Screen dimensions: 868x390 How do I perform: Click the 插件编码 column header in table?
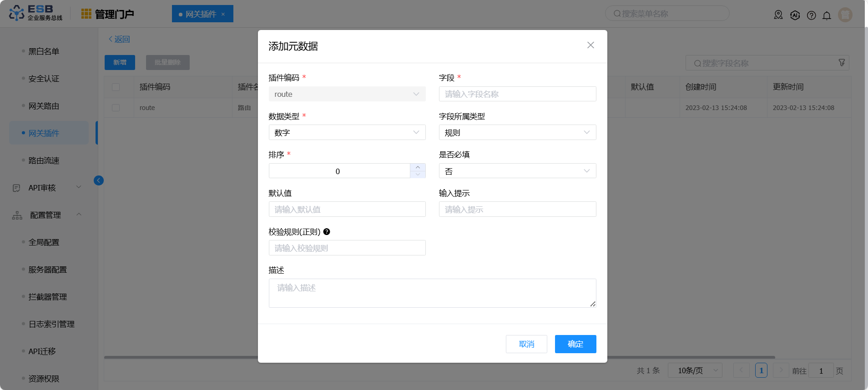(x=183, y=87)
